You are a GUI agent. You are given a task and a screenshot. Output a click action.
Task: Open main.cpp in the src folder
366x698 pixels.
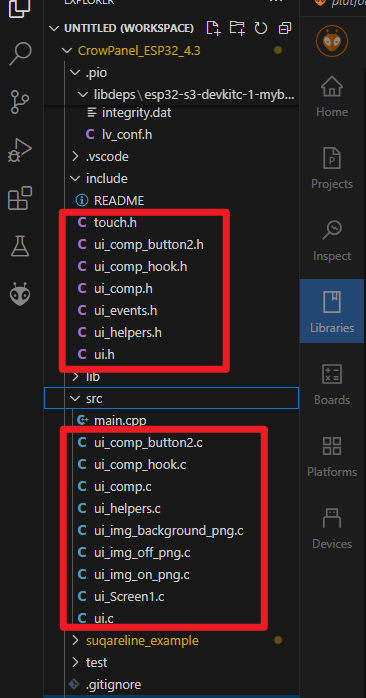(x=119, y=420)
